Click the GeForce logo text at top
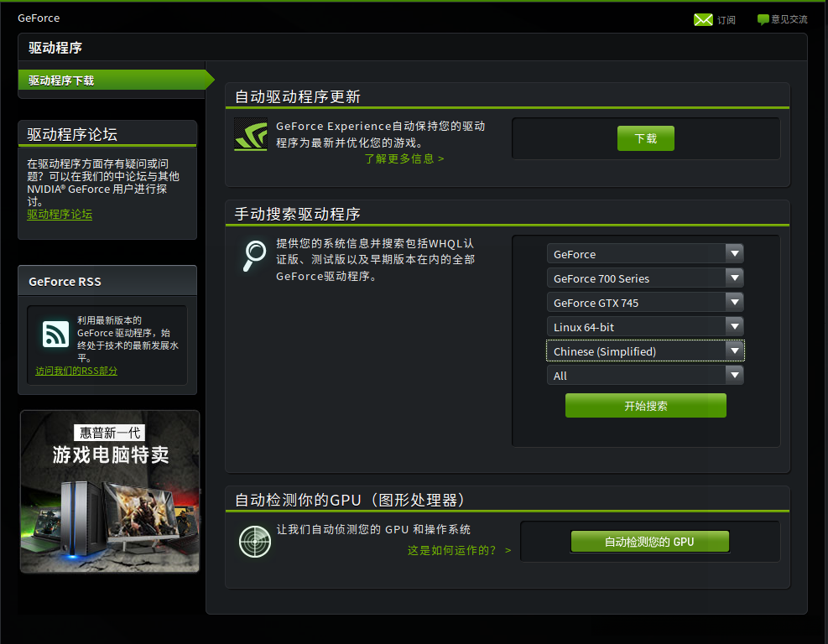 point(39,18)
